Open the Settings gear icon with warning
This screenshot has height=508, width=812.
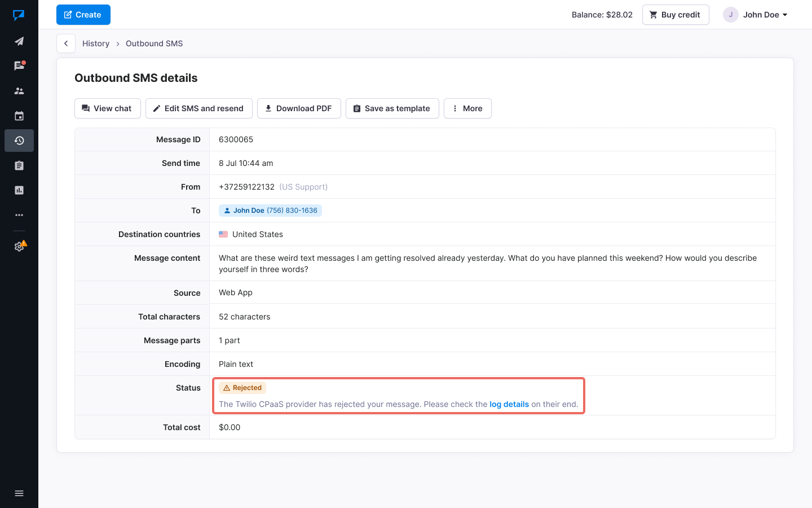click(x=19, y=247)
